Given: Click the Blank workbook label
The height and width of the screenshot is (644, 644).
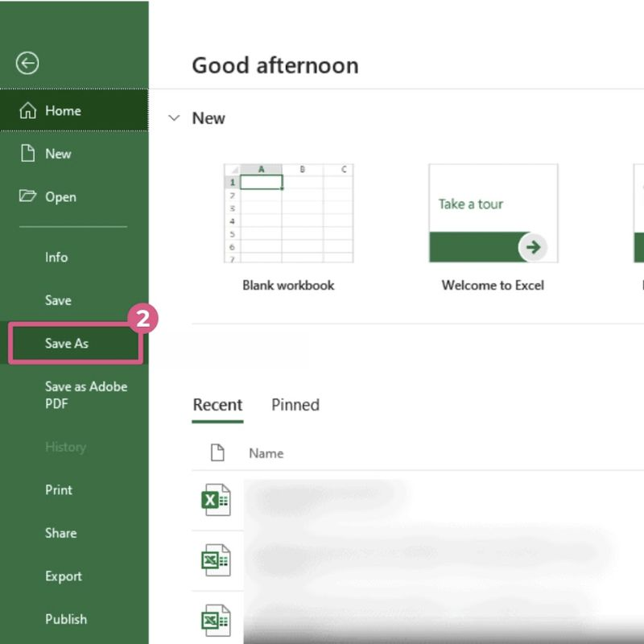Looking at the screenshot, I should point(288,285).
